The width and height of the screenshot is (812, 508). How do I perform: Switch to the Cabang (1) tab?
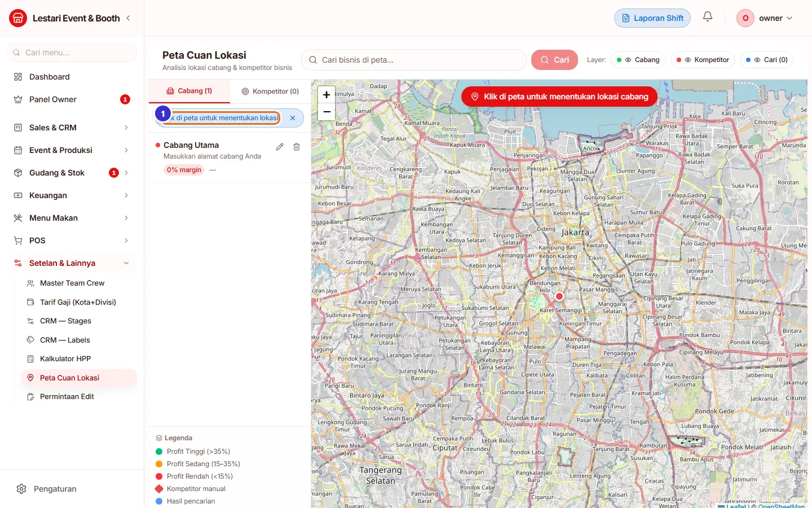tap(189, 91)
